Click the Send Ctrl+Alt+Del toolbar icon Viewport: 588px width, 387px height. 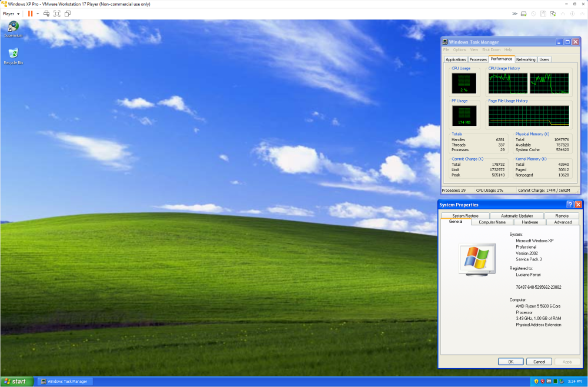pos(46,14)
